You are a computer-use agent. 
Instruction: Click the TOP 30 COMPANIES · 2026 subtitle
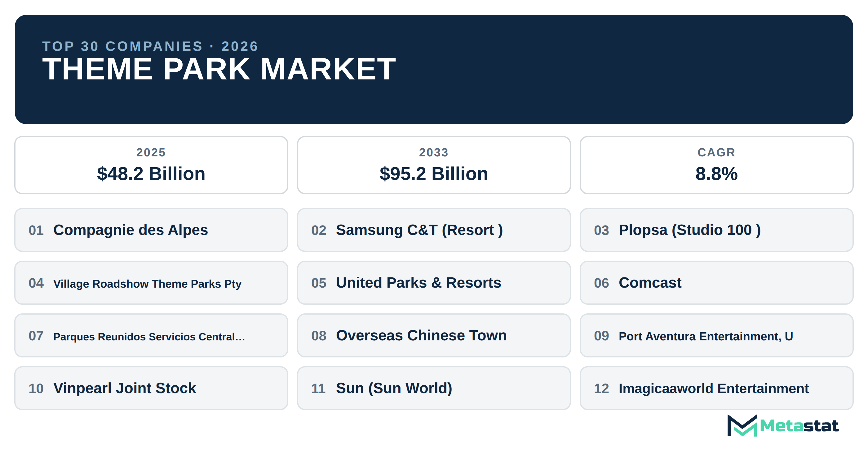(x=150, y=46)
